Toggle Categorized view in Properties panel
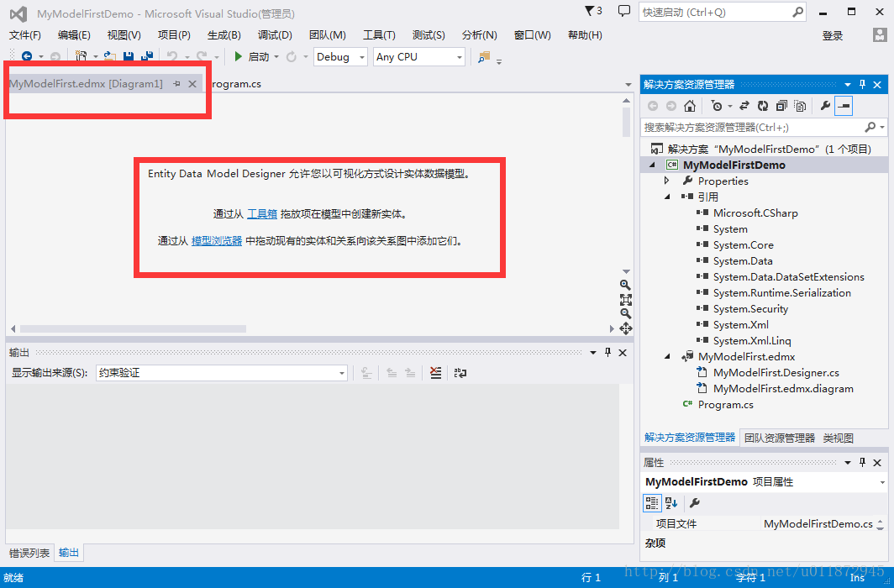The width and height of the screenshot is (894, 588). click(652, 503)
